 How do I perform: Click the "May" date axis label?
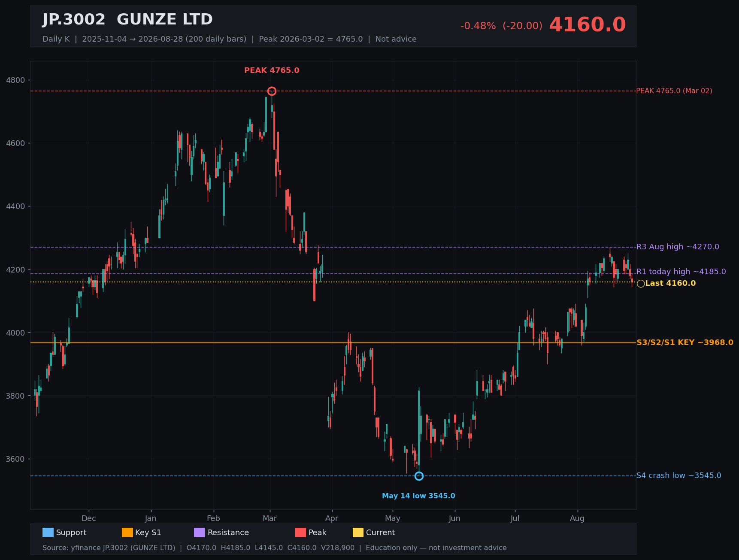point(393,518)
